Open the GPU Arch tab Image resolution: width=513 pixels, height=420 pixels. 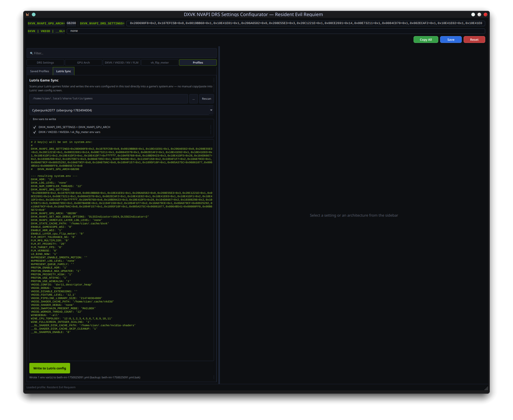pos(83,63)
